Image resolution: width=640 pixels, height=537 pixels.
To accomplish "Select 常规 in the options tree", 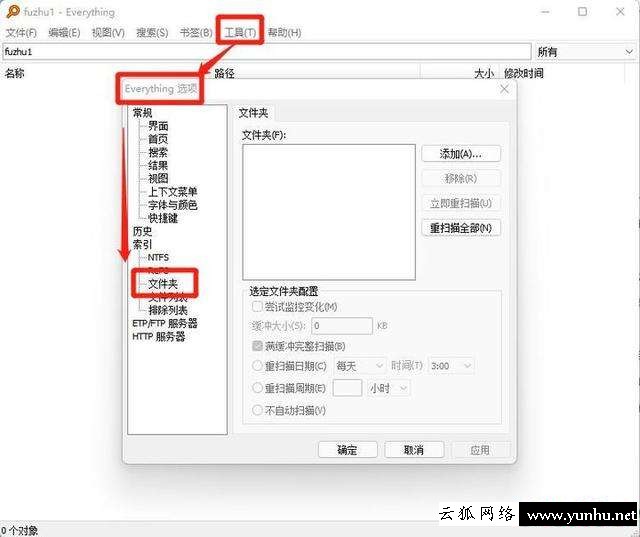I will (142, 113).
